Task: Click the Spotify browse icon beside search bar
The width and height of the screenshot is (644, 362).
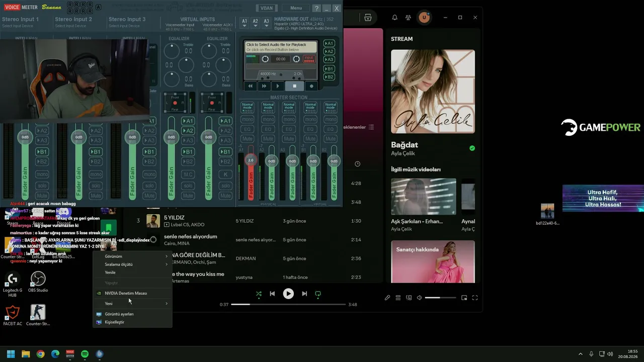Action: pyautogui.click(x=368, y=18)
